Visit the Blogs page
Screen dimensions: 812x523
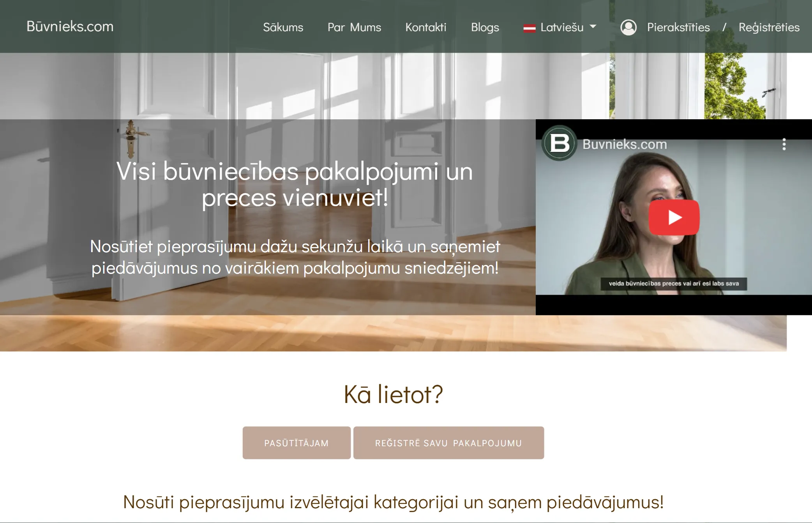click(485, 27)
